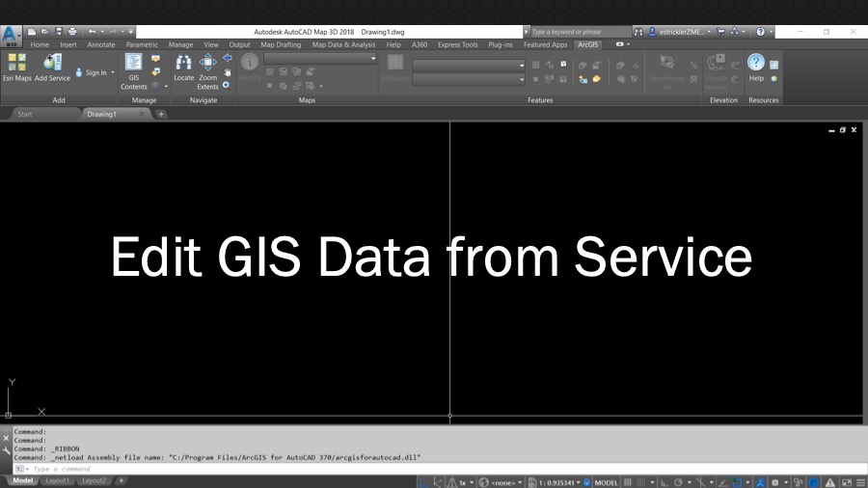Screen dimensions: 868x488
Task: Click the new drawing plus tab button
Action: (x=161, y=114)
